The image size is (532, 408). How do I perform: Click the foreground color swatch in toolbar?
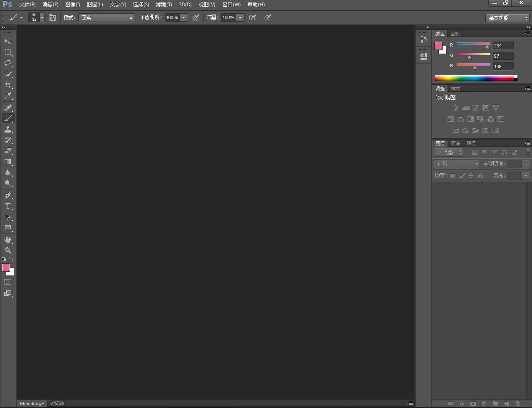click(6, 268)
